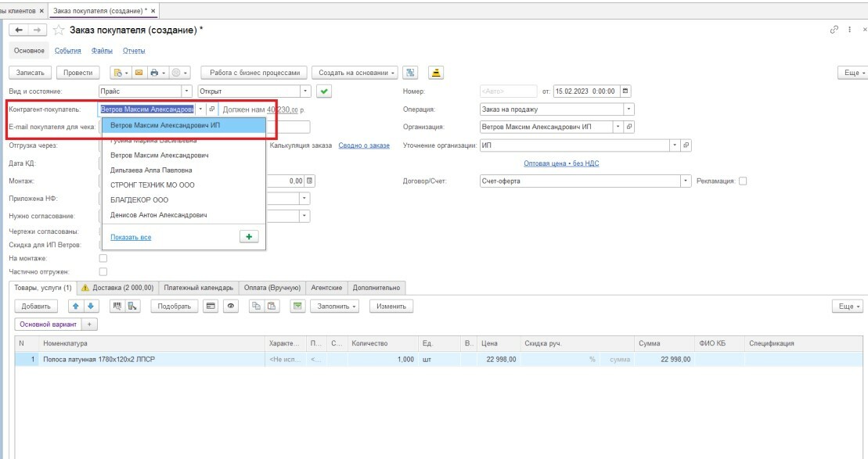Switch to Агентские tab
This screenshot has height=459, width=868.
coord(326,288)
